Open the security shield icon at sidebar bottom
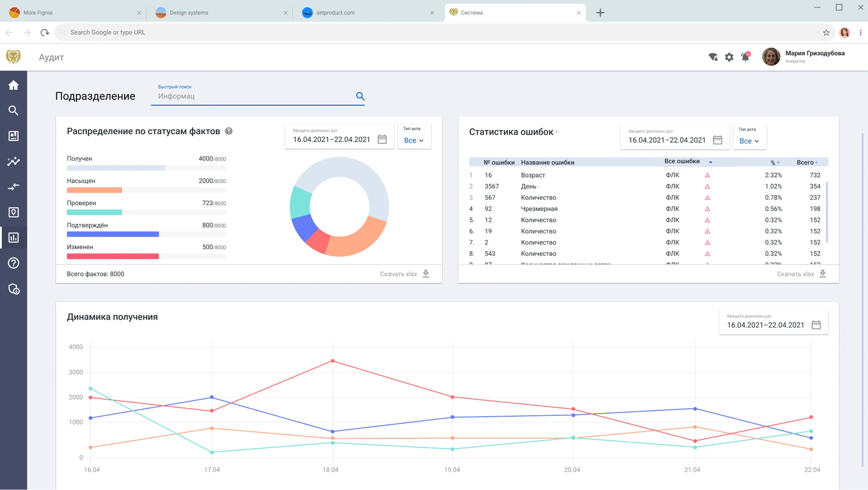The image size is (868, 490). [14, 289]
